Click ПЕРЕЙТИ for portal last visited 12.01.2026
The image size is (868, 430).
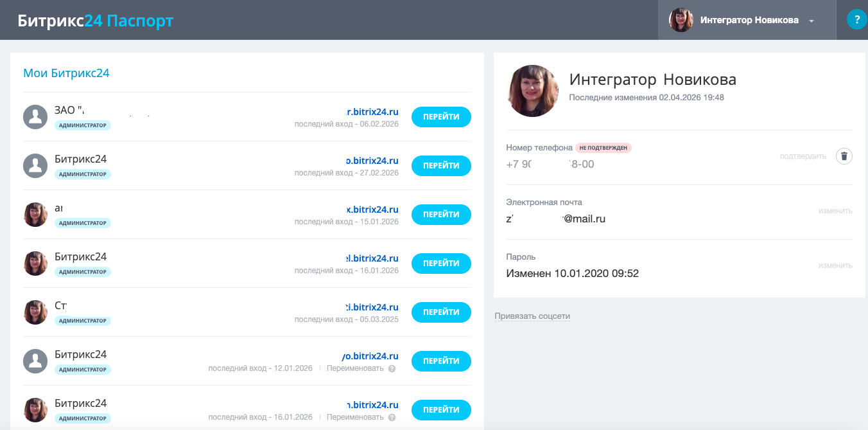(441, 361)
